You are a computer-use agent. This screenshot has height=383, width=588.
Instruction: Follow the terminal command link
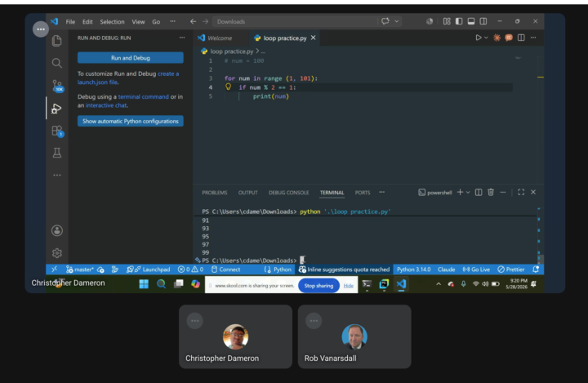(x=143, y=97)
